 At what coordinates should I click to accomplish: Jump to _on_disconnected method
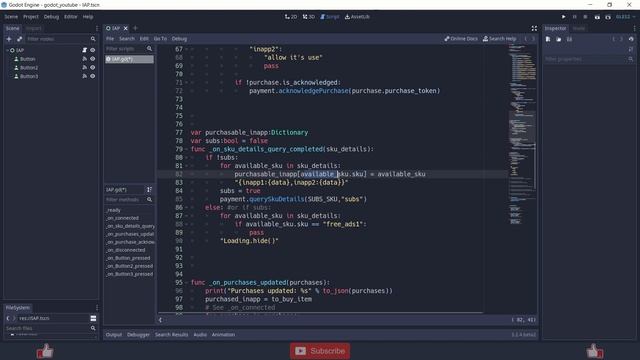point(126,250)
